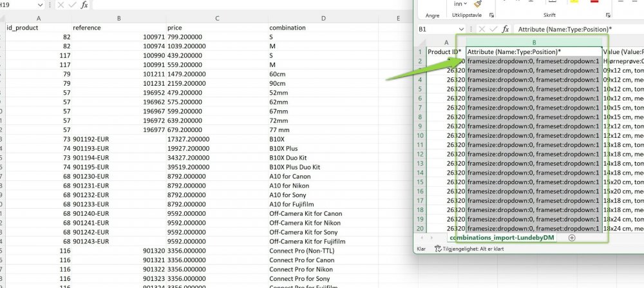644x288 pixels.
Task: Click the Product ID* header cell
Action: point(446,52)
